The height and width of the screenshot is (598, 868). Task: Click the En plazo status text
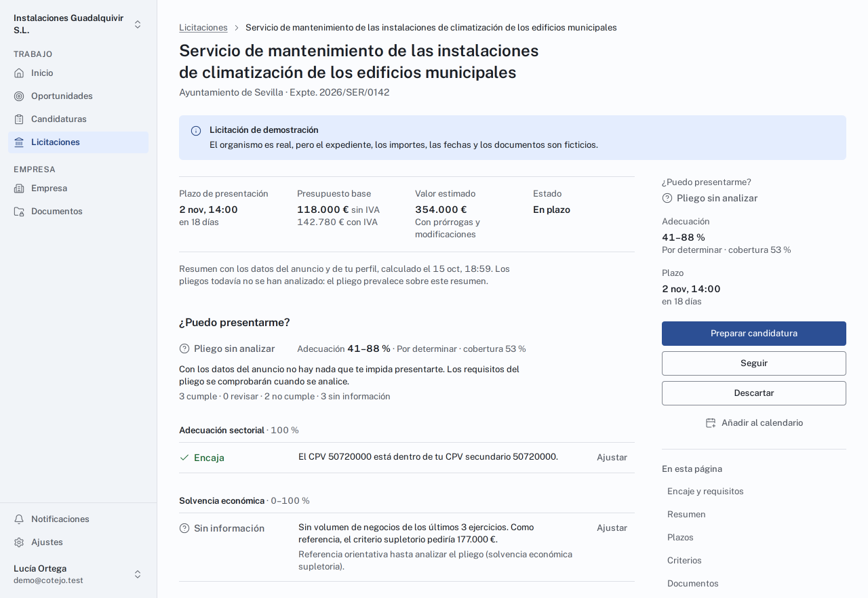pyautogui.click(x=551, y=210)
